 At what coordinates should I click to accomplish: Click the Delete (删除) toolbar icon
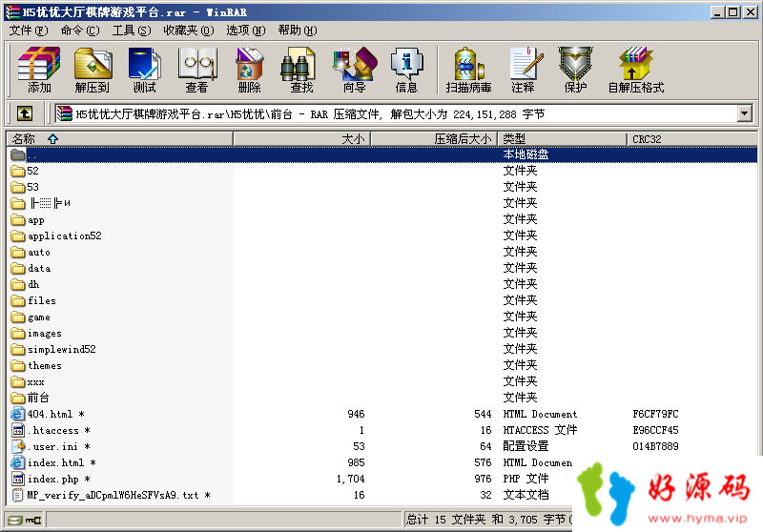pos(249,70)
